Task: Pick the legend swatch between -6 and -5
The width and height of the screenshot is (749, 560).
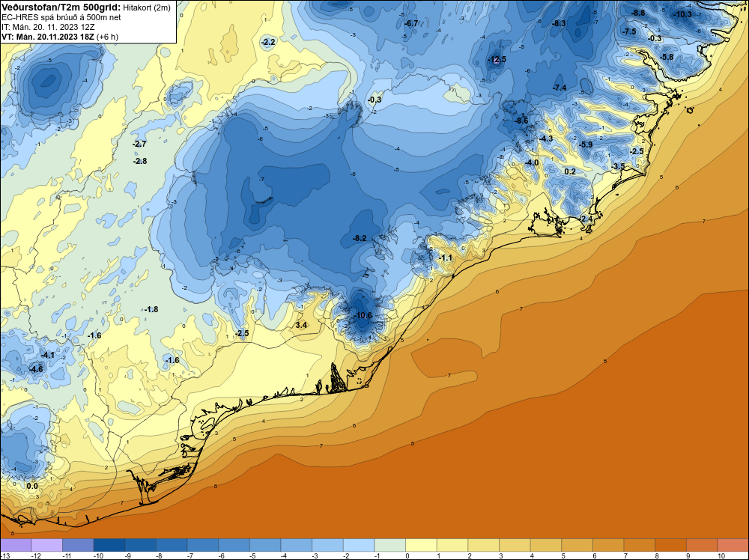Action: [x=234, y=545]
